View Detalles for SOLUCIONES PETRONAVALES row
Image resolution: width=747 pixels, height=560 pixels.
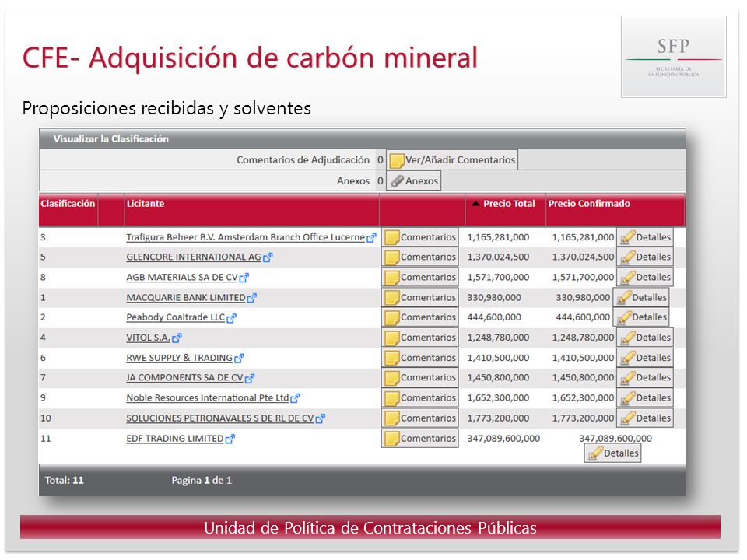tap(645, 418)
